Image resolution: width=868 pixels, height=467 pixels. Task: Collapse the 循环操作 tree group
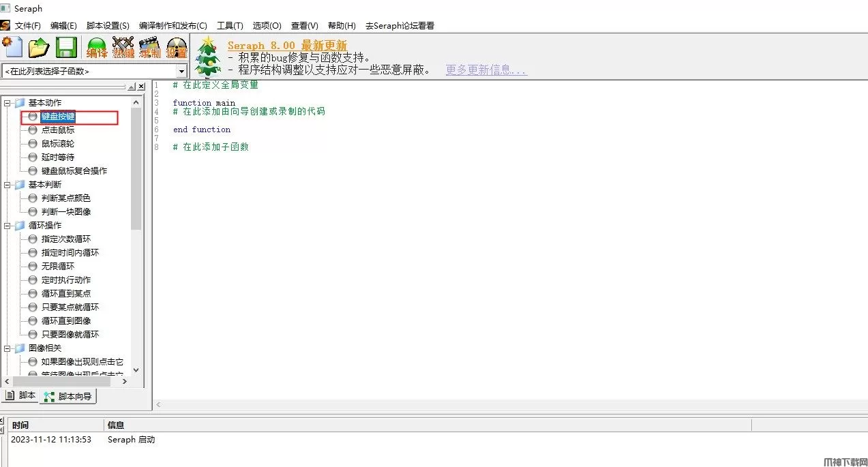coord(8,226)
